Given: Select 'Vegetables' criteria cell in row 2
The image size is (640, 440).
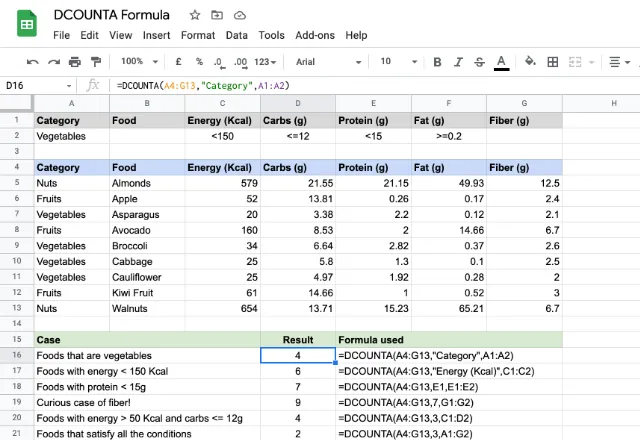Looking at the screenshot, I should [x=71, y=136].
